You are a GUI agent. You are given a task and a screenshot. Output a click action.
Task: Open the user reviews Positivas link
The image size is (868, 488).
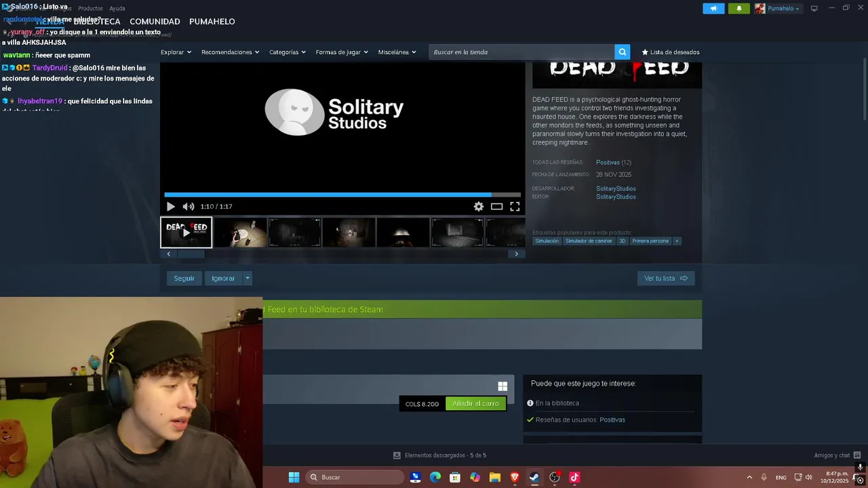[x=612, y=420]
